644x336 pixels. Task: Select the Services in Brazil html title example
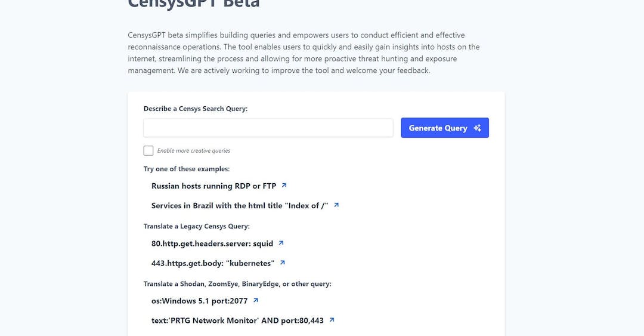(x=240, y=206)
